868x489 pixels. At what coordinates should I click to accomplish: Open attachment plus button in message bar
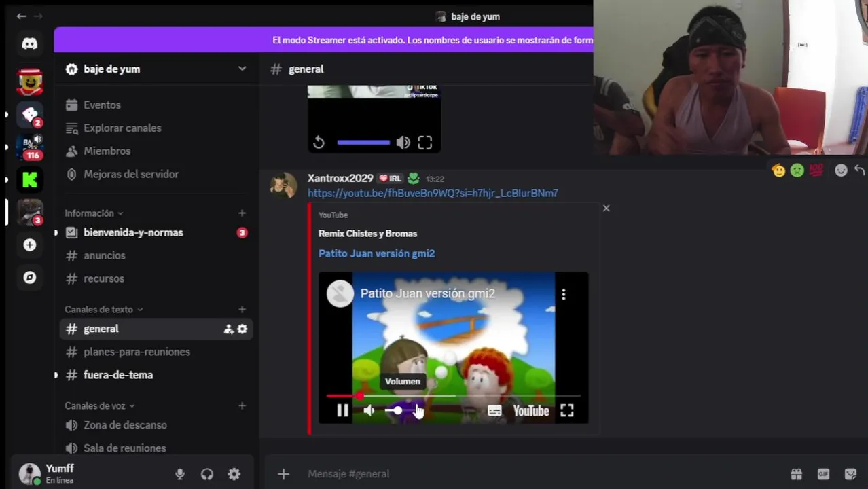point(283,474)
